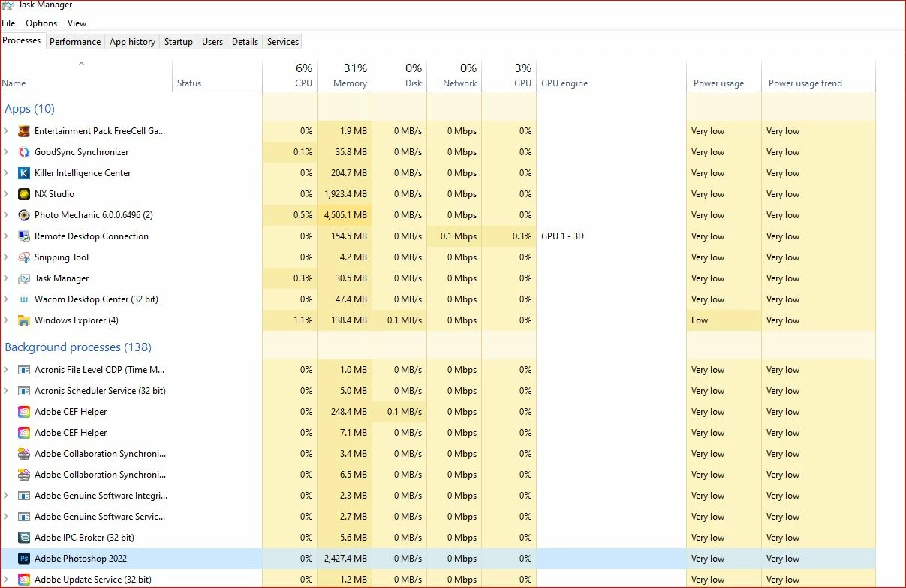Sort by the Status column header
The width and height of the screenshot is (906, 588).
(x=218, y=76)
